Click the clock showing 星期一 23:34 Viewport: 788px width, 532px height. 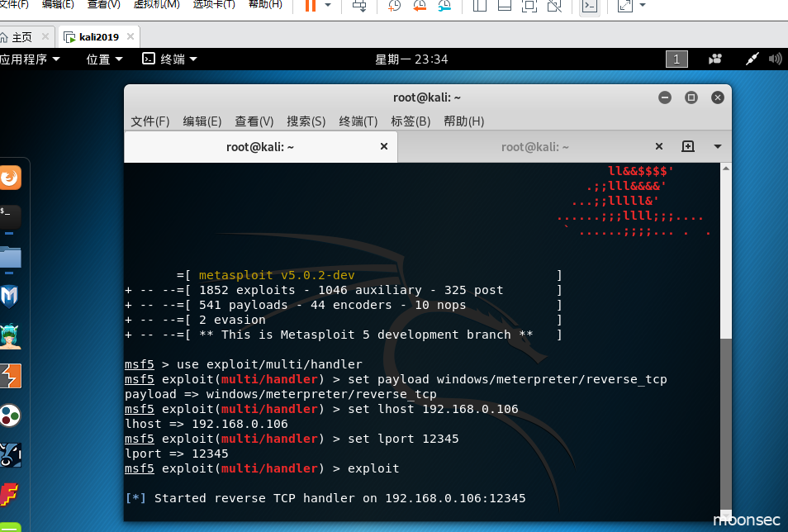(x=411, y=59)
